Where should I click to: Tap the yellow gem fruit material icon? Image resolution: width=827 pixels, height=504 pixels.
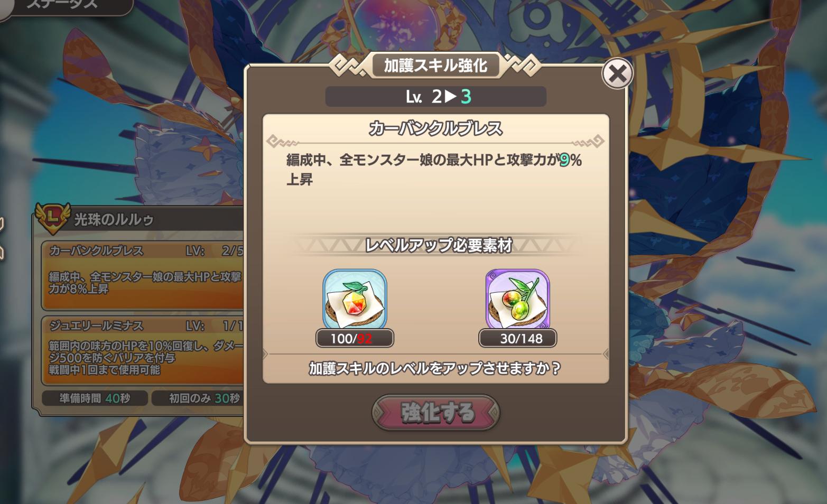[355, 299]
